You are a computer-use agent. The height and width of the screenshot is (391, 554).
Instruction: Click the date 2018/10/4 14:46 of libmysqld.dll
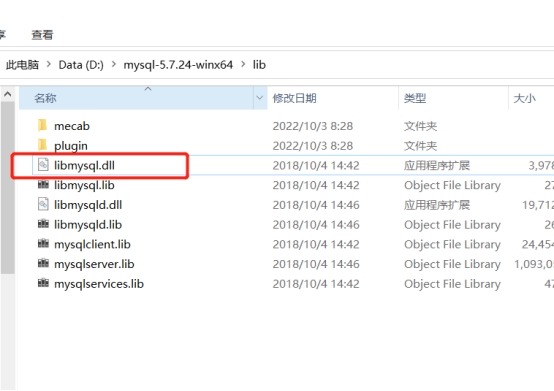316,205
